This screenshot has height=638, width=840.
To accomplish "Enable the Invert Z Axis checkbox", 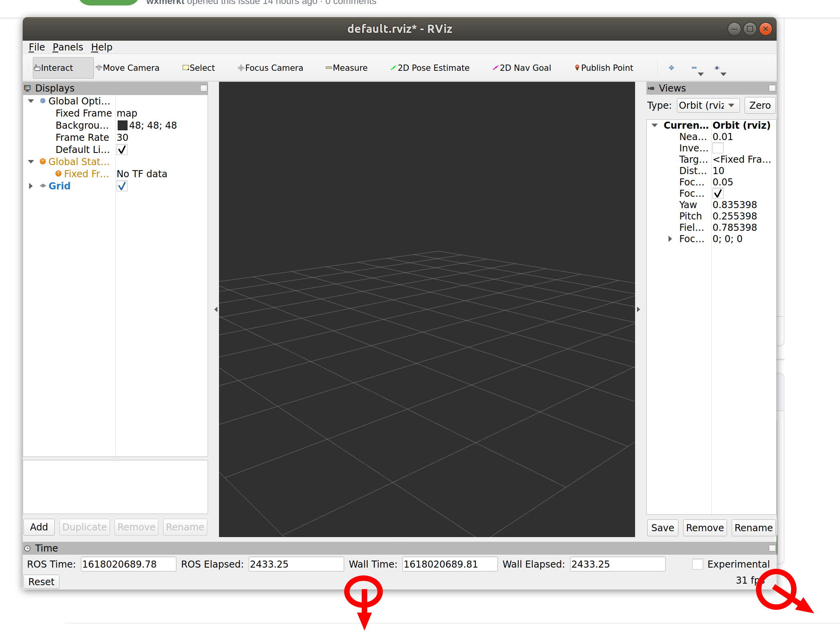I will (x=718, y=148).
